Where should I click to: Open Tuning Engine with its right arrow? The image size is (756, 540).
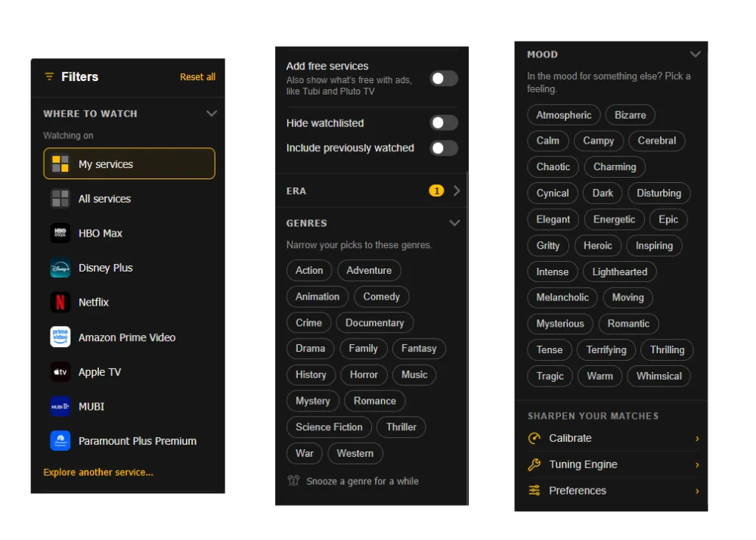pyautogui.click(x=697, y=465)
